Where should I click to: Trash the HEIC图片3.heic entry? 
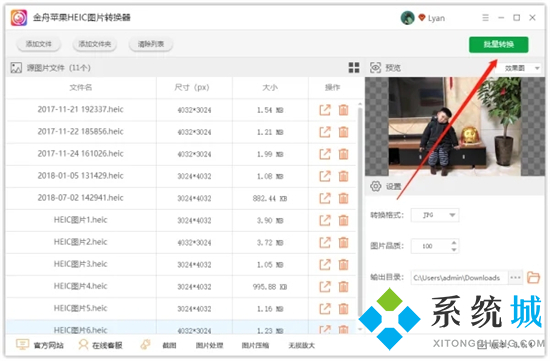pos(343,265)
